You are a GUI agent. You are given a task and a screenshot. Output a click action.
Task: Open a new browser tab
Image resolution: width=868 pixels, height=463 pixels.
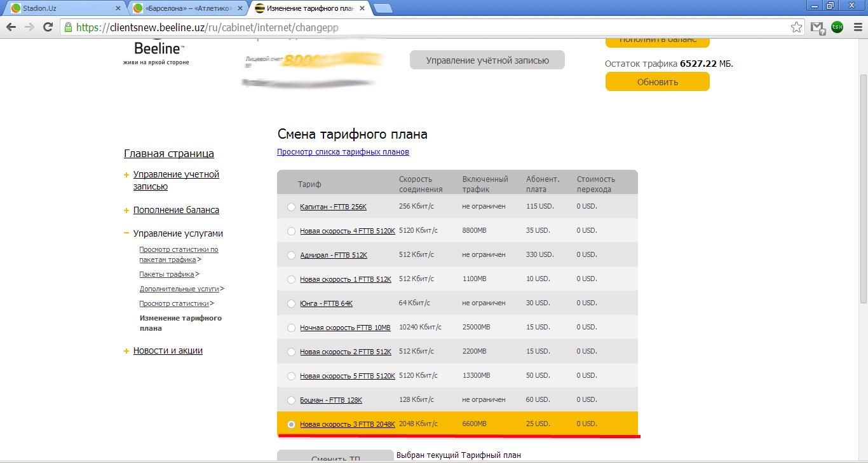[383, 9]
